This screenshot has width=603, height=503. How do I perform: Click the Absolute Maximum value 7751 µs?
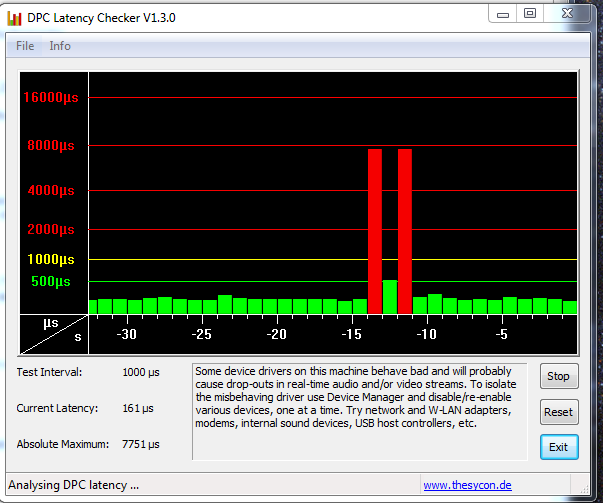click(x=141, y=444)
